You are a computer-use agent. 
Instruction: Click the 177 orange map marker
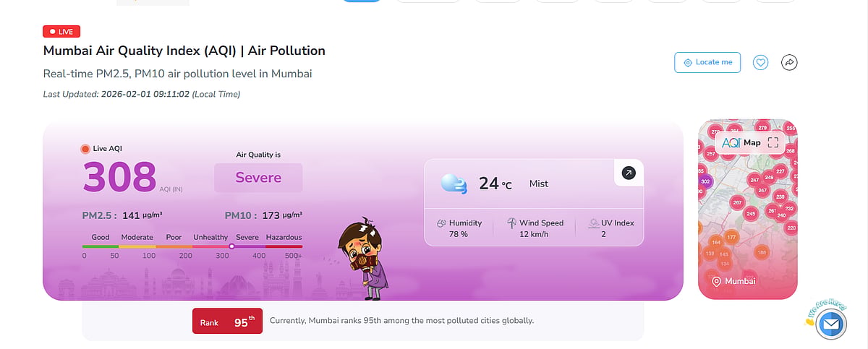pyautogui.click(x=731, y=237)
